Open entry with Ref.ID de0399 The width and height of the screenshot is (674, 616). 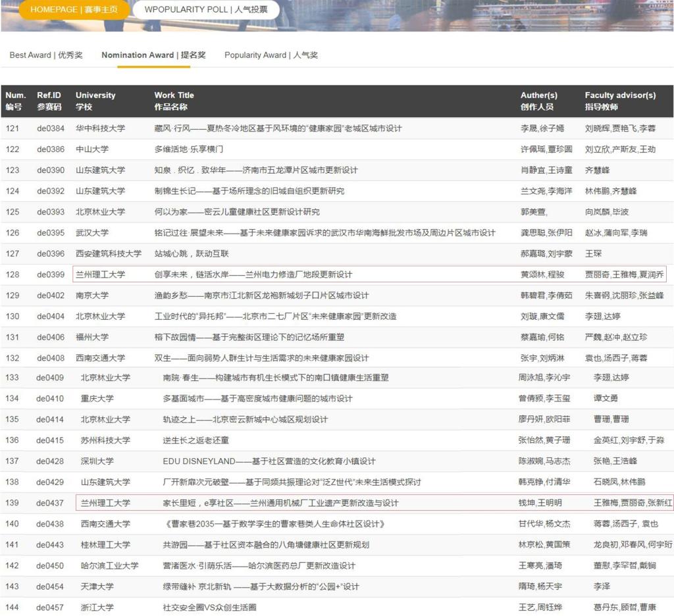pos(51,274)
